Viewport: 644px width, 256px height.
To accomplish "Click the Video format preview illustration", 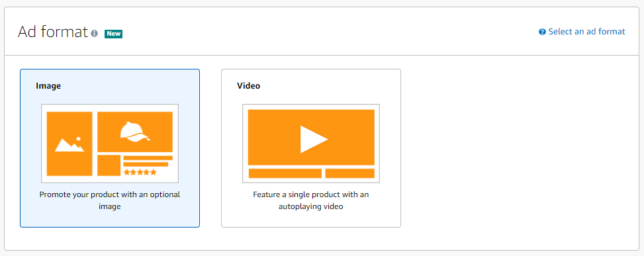I will 311,144.
